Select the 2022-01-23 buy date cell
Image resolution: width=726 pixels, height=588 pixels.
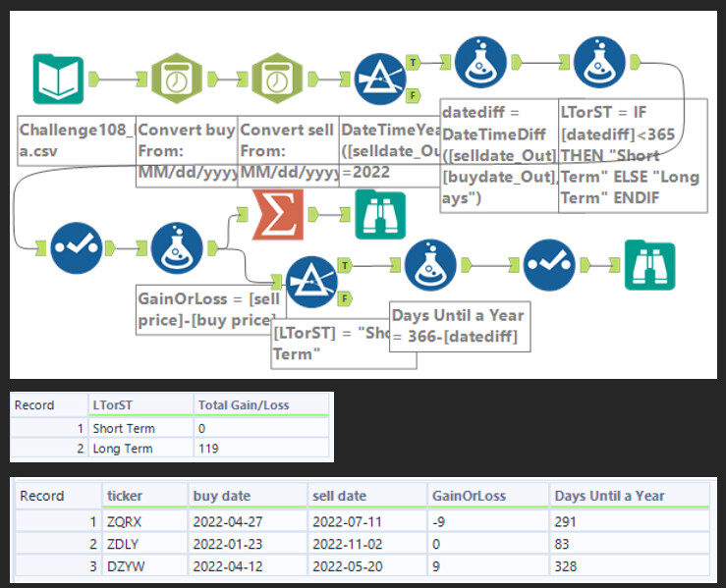248,544
